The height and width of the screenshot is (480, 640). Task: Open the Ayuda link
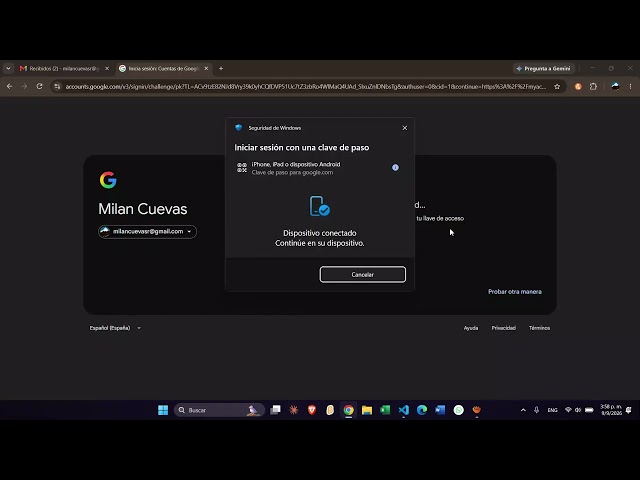(x=471, y=328)
